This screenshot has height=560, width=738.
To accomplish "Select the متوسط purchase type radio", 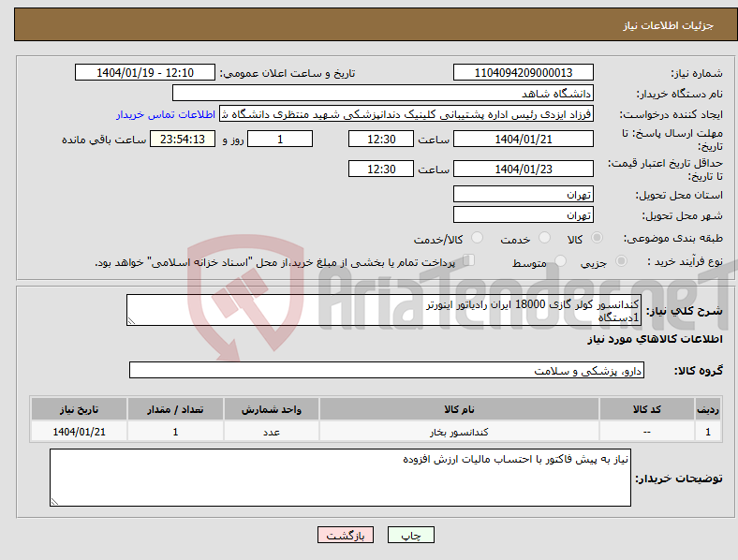I will click(x=560, y=260).
